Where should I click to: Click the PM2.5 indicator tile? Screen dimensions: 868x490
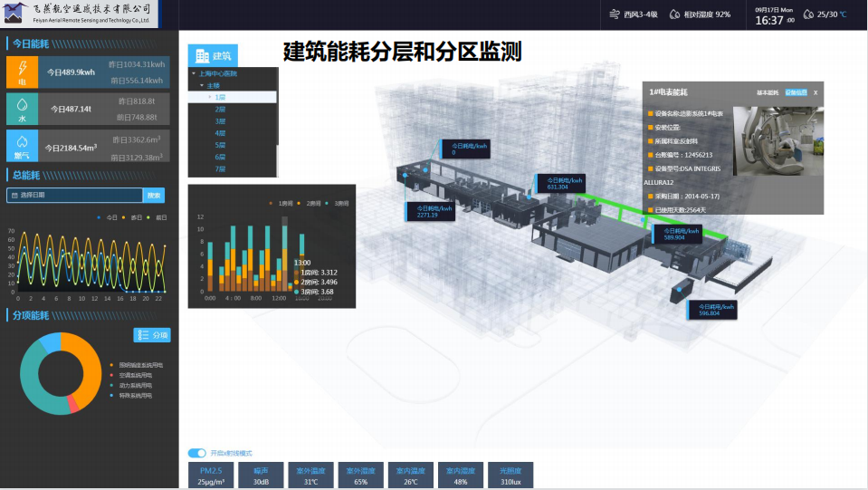point(210,476)
